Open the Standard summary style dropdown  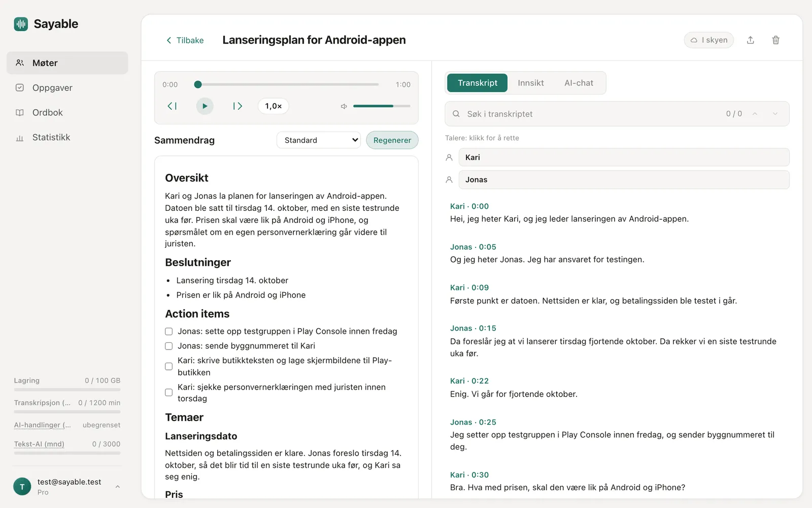(x=319, y=140)
